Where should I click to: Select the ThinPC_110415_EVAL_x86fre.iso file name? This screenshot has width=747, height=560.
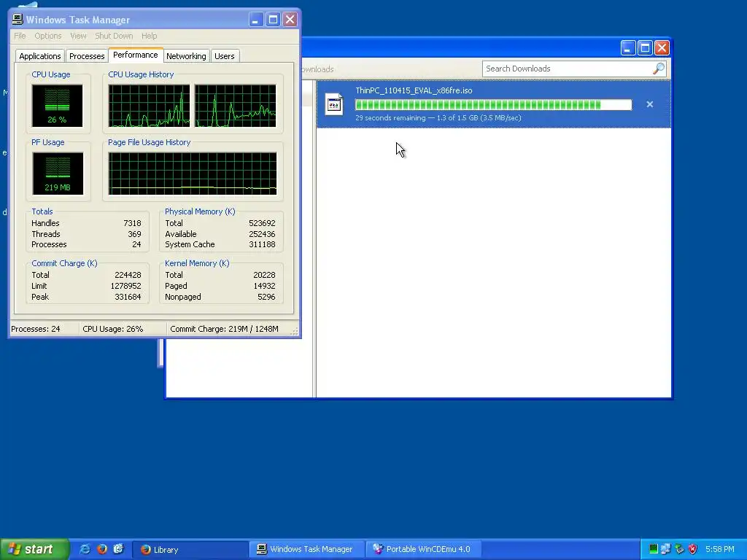point(414,90)
